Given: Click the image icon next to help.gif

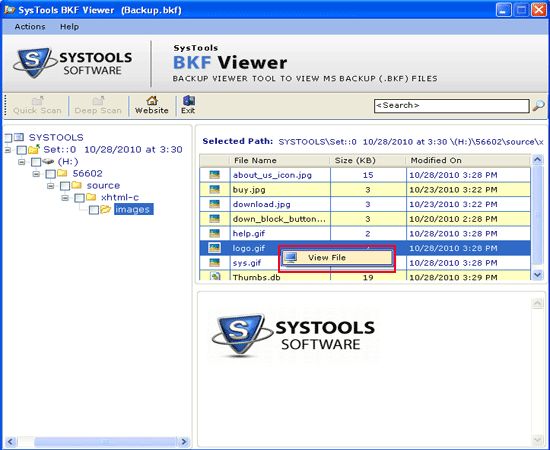Looking at the screenshot, I should click(x=214, y=233).
